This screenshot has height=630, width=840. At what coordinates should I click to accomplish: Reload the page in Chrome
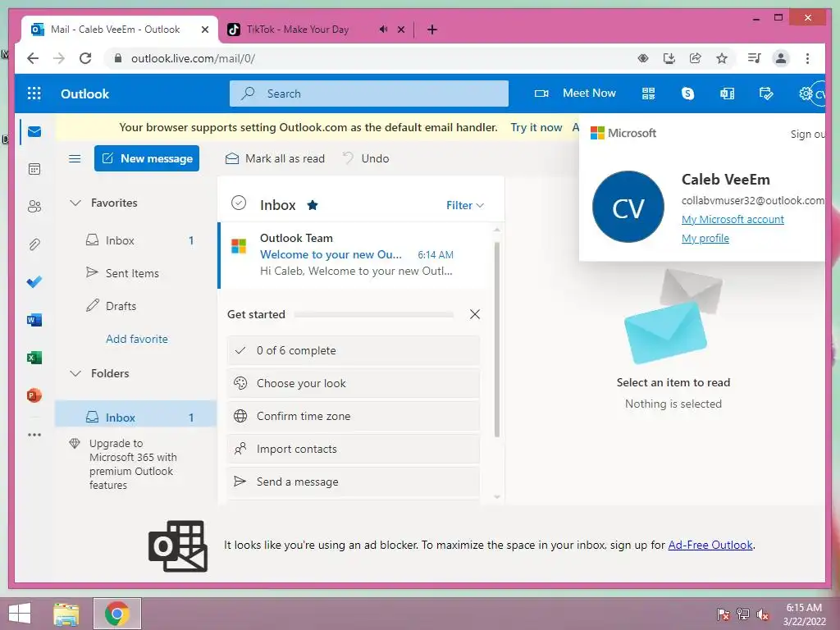pyautogui.click(x=85, y=58)
